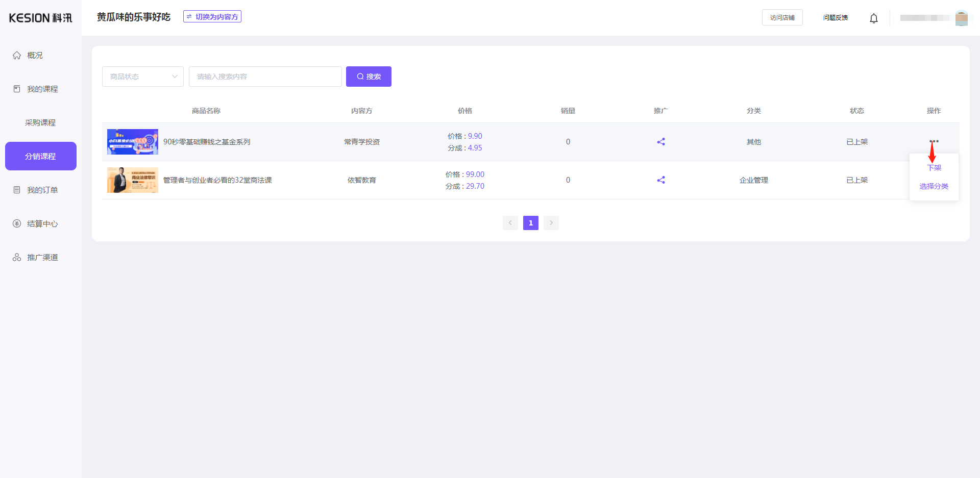Click the user avatar in header
This screenshot has height=478, width=980.
tap(961, 18)
